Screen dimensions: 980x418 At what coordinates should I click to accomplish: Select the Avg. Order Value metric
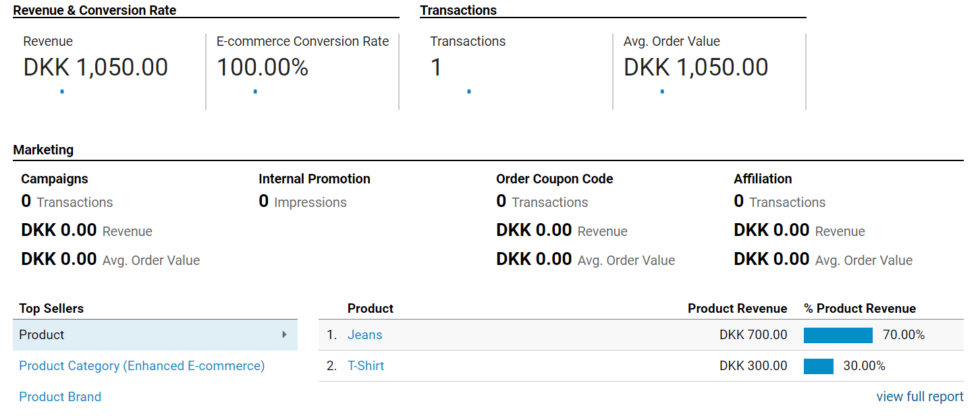(696, 67)
